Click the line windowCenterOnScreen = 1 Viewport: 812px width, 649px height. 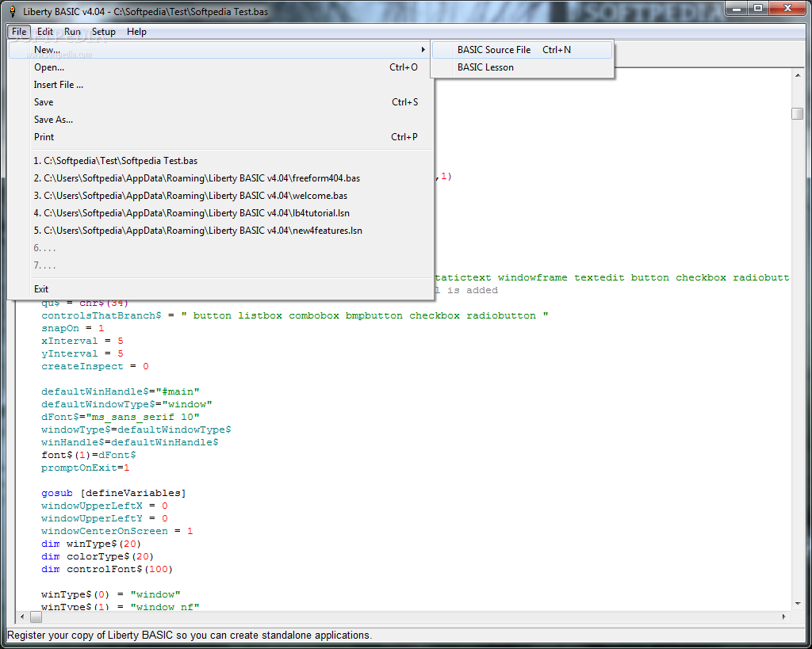click(x=117, y=532)
